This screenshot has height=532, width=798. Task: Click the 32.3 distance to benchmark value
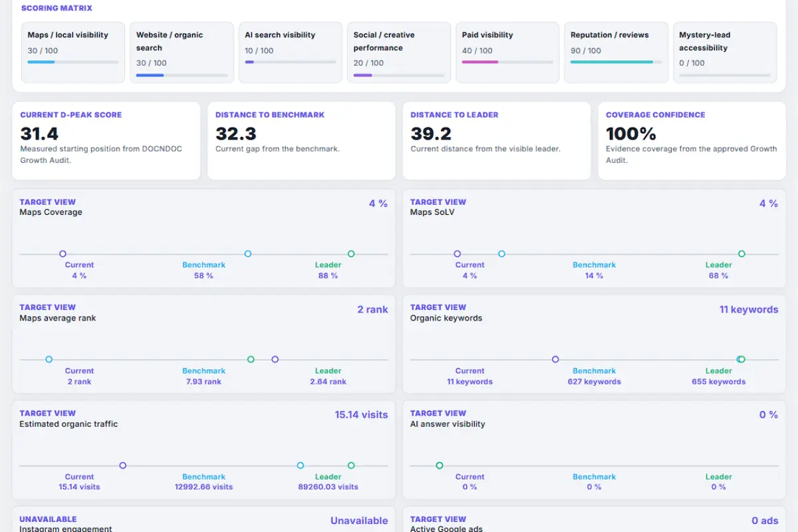[x=235, y=134]
